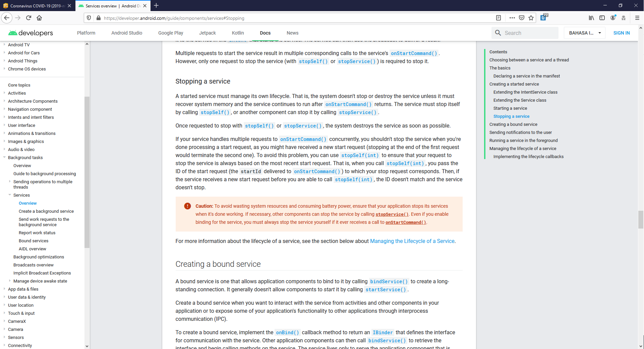Open the page actions menu
Screen dimensions: 644x349
point(512,18)
